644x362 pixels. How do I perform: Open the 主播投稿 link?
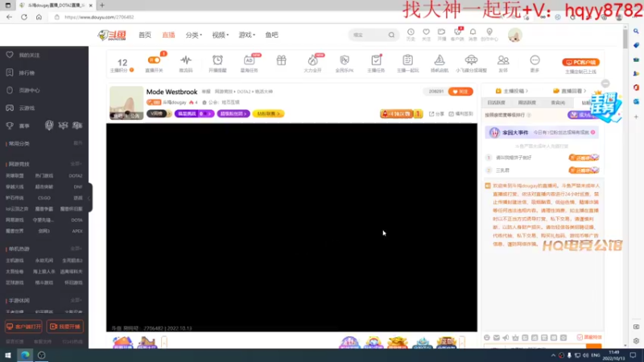pyautogui.click(x=512, y=91)
